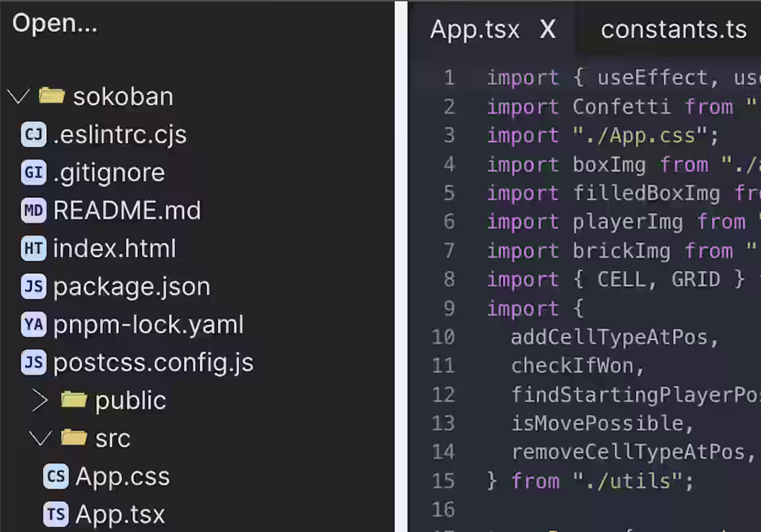Screen dimensions: 761x532
Task: Click the divider between sidebar and editor
Action: pyautogui.click(x=401, y=266)
